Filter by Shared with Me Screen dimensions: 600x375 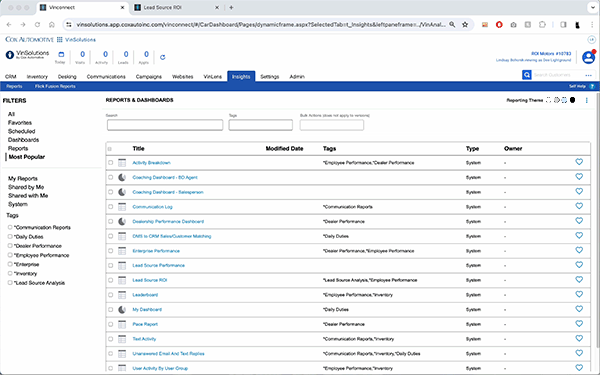[x=28, y=196]
